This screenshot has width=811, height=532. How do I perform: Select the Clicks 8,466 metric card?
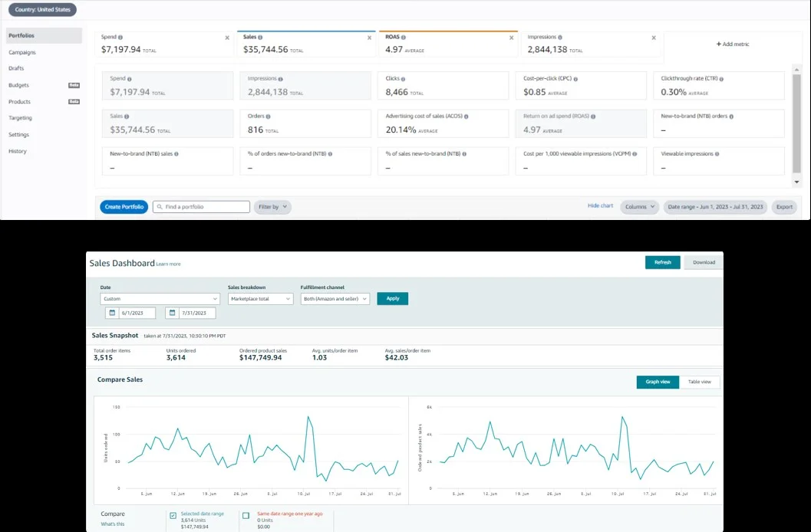[443, 86]
